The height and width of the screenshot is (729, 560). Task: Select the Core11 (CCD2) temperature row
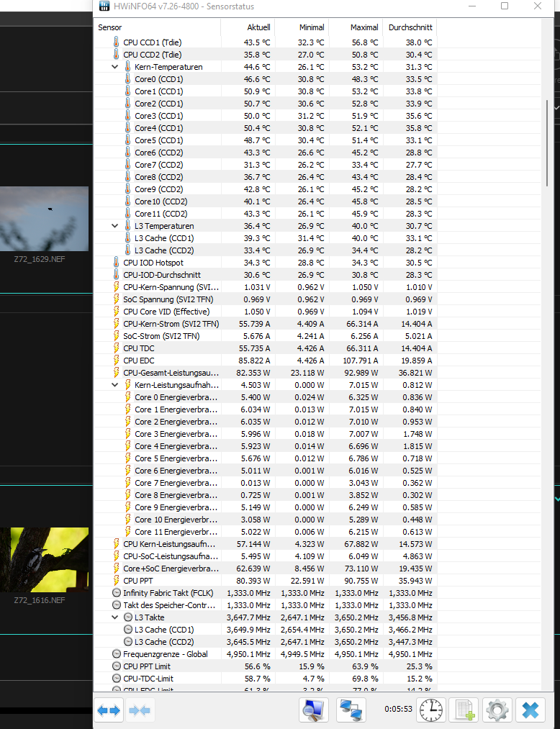pyautogui.click(x=265, y=214)
